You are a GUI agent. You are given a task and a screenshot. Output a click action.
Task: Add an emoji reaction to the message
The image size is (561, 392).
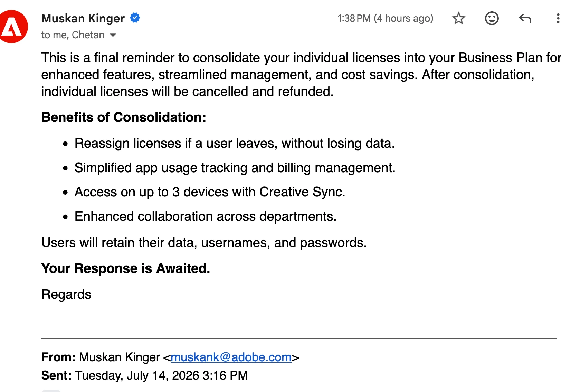point(492,18)
